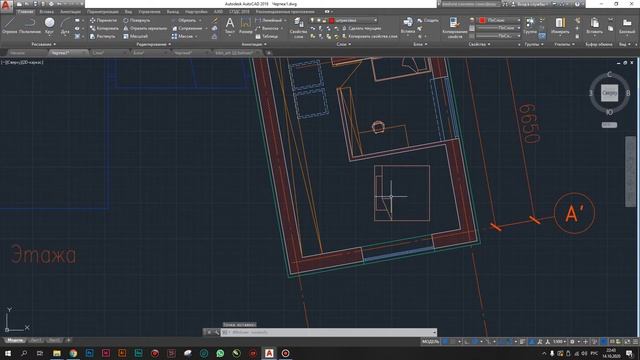Select the Полилиния (Polyline) tool
This screenshot has width=640, height=360.
(x=30, y=25)
